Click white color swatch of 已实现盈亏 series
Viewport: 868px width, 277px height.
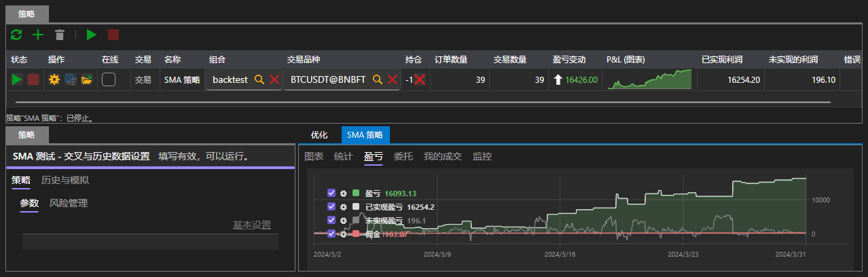[x=356, y=206]
